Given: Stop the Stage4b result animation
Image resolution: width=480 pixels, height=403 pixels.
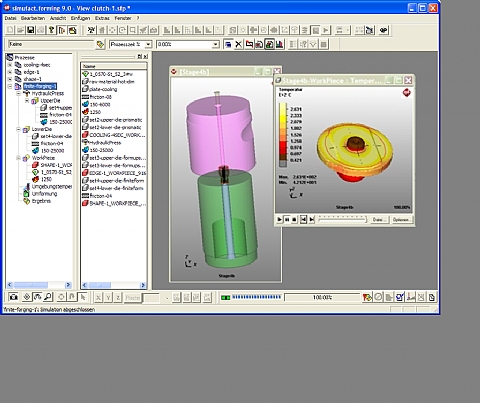Looking at the screenshot, I should coord(294,219).
